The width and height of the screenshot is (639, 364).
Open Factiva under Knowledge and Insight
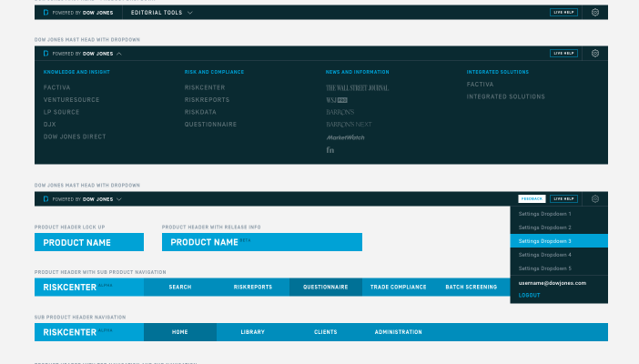tap(56, 87)
